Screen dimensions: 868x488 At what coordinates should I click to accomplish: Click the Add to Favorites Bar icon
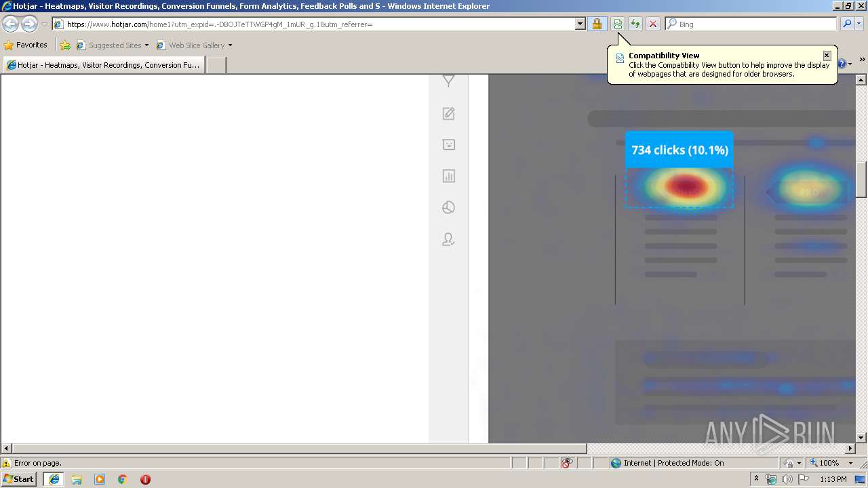click(x=65, y=45)
